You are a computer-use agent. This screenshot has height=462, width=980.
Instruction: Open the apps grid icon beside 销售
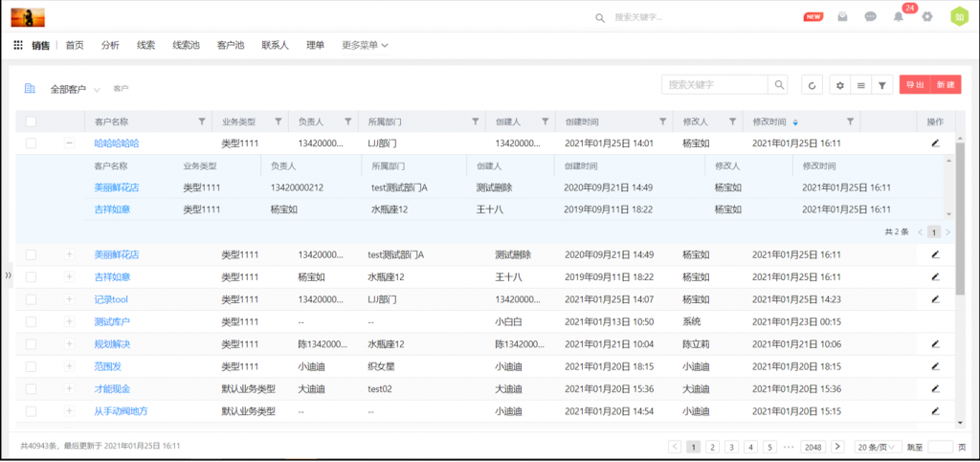(18, 45)
